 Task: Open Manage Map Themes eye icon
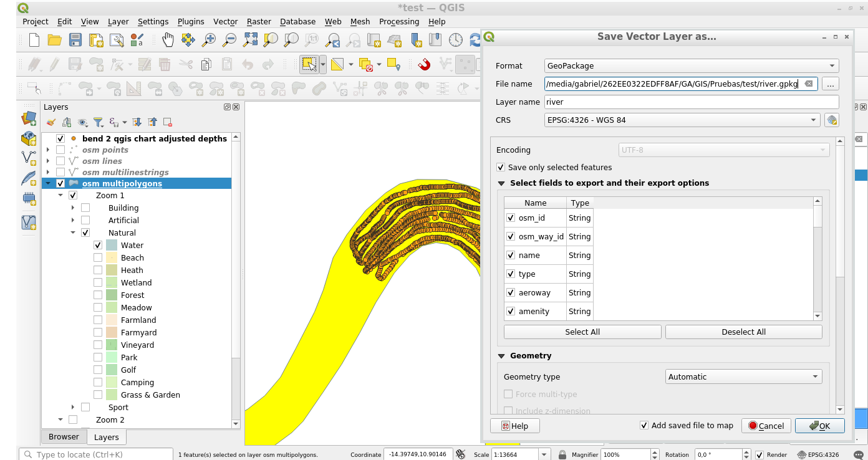coord(82,122)
